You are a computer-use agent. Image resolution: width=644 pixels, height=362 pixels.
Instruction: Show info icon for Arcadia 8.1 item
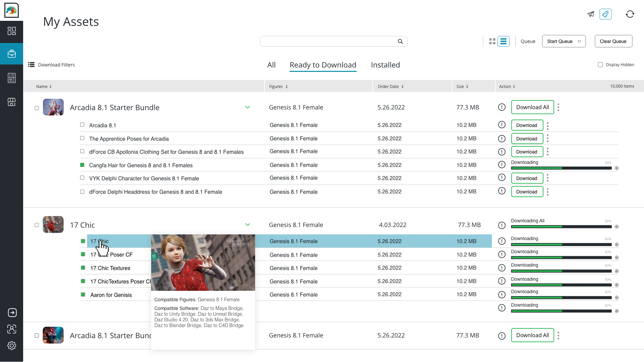(502, 125)
